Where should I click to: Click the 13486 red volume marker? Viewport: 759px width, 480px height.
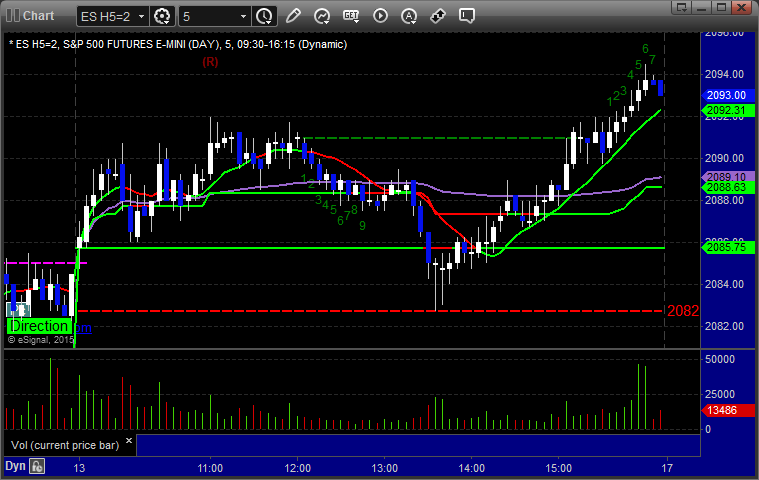tap(728, 410)
